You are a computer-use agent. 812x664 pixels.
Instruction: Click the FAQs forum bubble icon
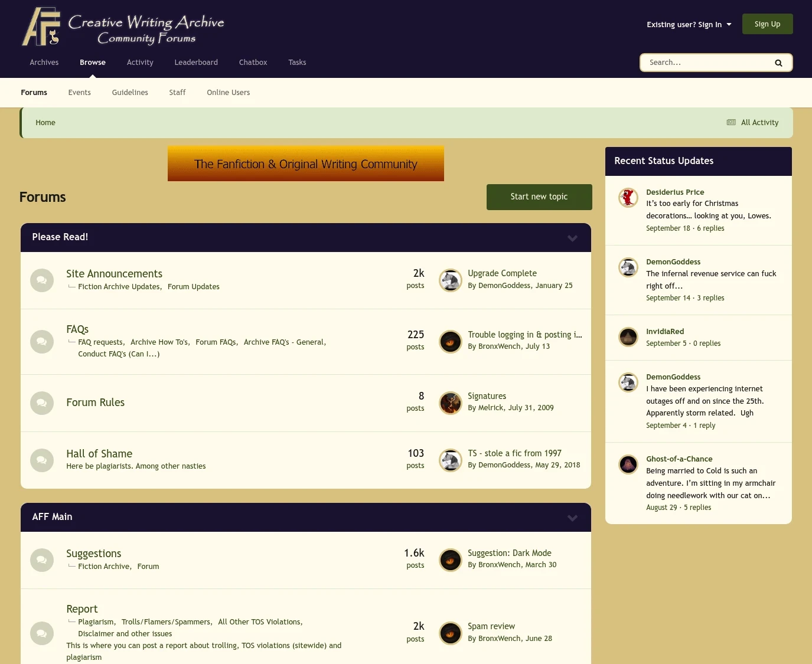42,342
